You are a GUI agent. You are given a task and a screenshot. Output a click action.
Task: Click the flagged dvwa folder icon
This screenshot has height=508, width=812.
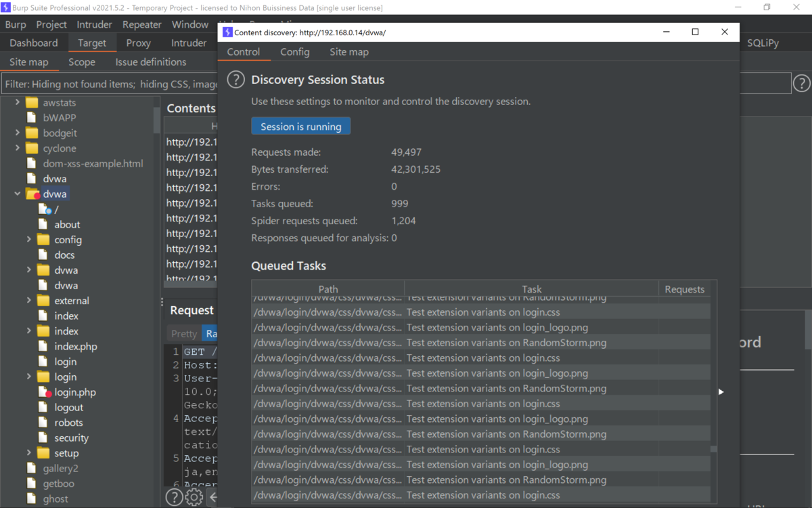(x=32, y=194)
